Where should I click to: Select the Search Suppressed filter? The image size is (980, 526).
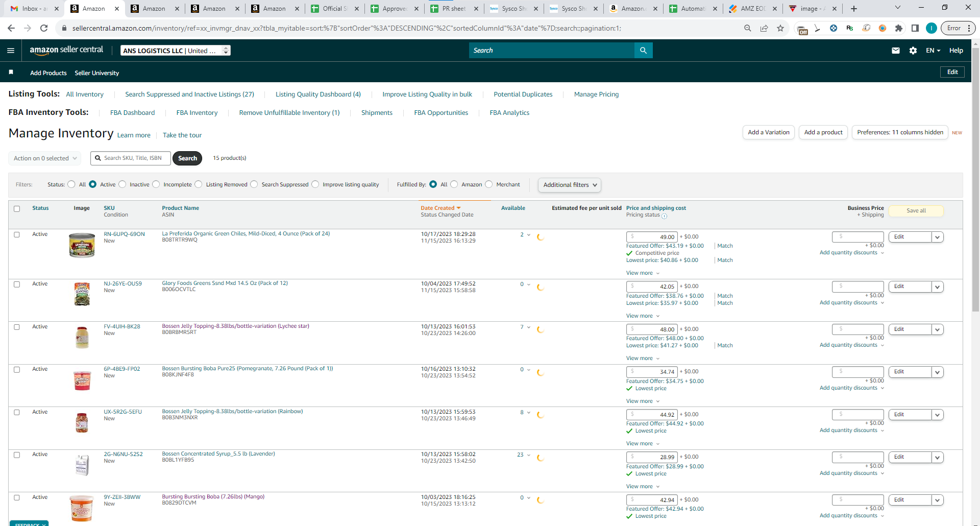254,184
